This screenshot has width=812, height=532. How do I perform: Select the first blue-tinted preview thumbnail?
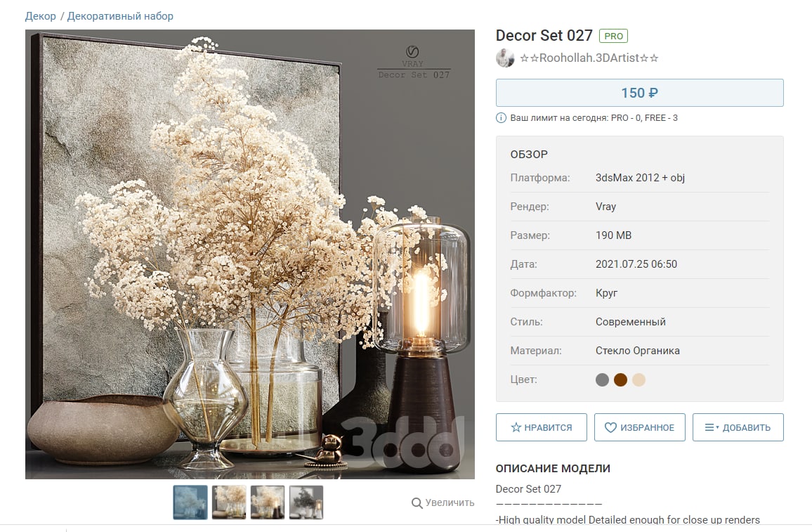click(x=190, y=502)
